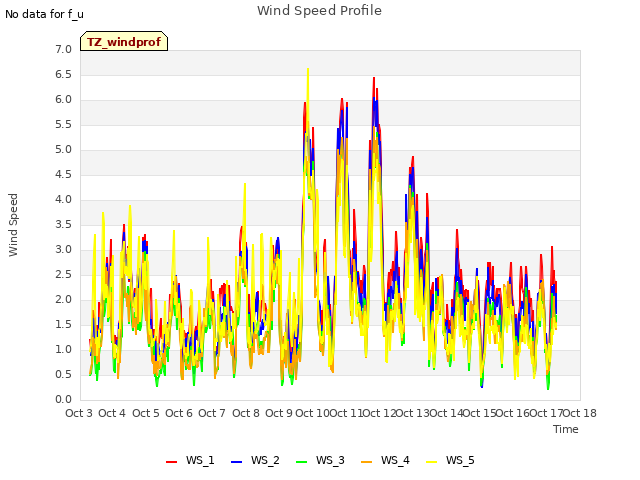Click the Wind Speed Profile chart title

click(319, 11)
